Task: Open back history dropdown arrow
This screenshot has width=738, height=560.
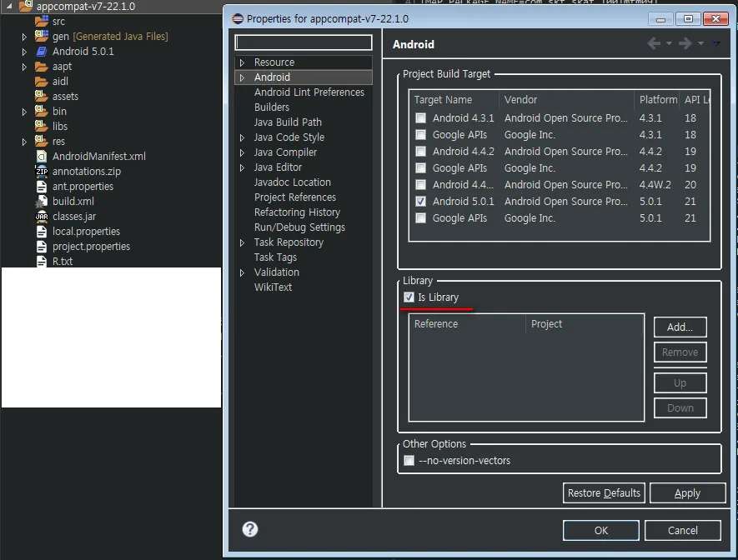Action: (669, 43)
